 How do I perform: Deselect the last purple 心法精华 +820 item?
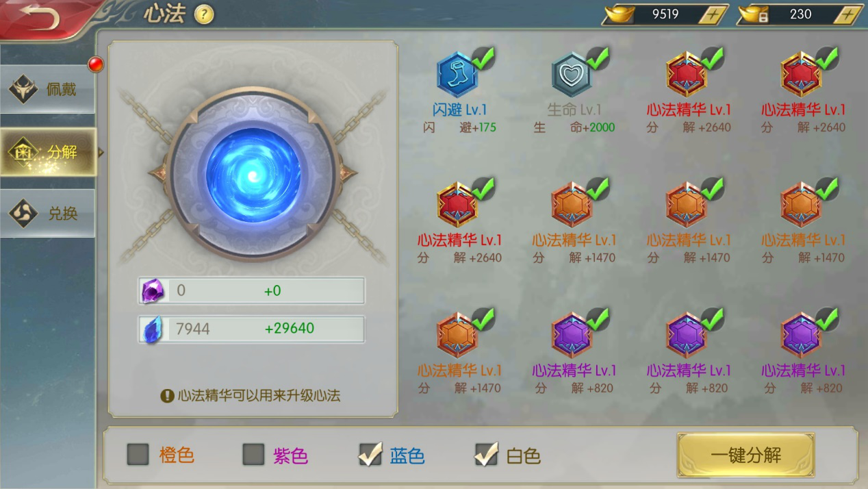(x=802, y=336)
